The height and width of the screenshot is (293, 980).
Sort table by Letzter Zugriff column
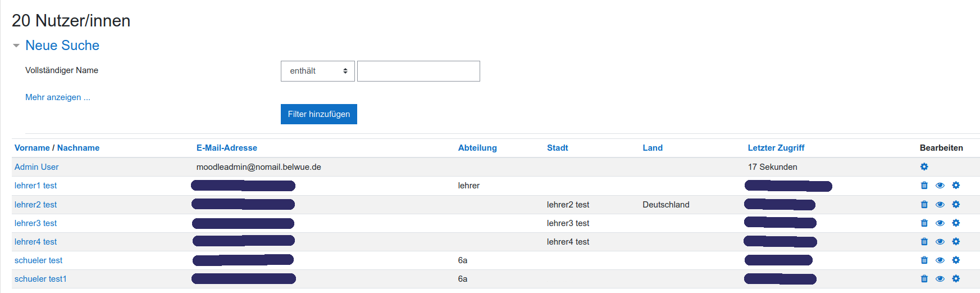pyautogui.click(x=776, y=148)
